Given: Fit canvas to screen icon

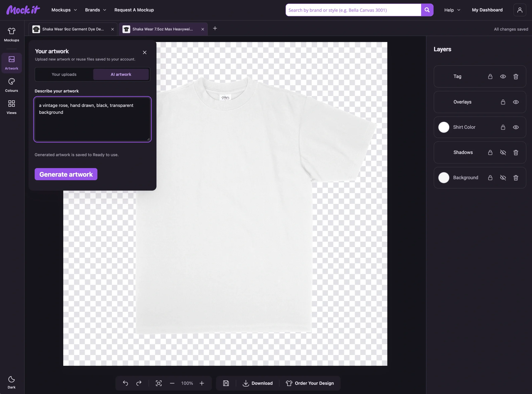Looking at the screenshot, I should click(159, 383).
